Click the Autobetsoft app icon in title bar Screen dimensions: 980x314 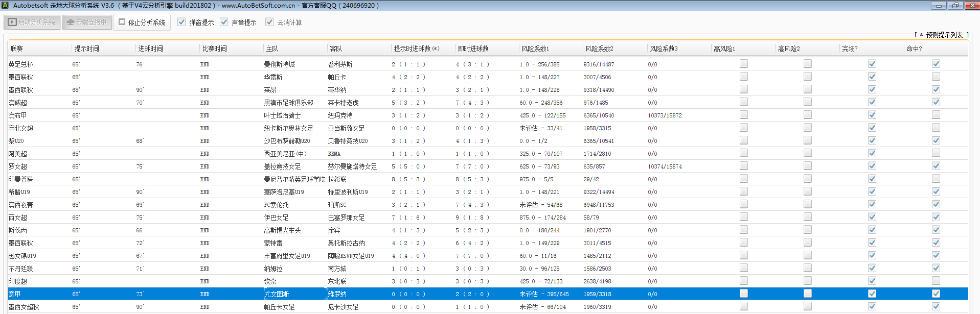pyautogui.click(x=5, y=5)
